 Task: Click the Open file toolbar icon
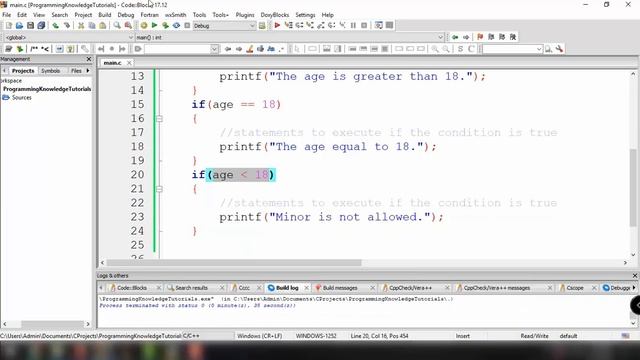(19, 25)
